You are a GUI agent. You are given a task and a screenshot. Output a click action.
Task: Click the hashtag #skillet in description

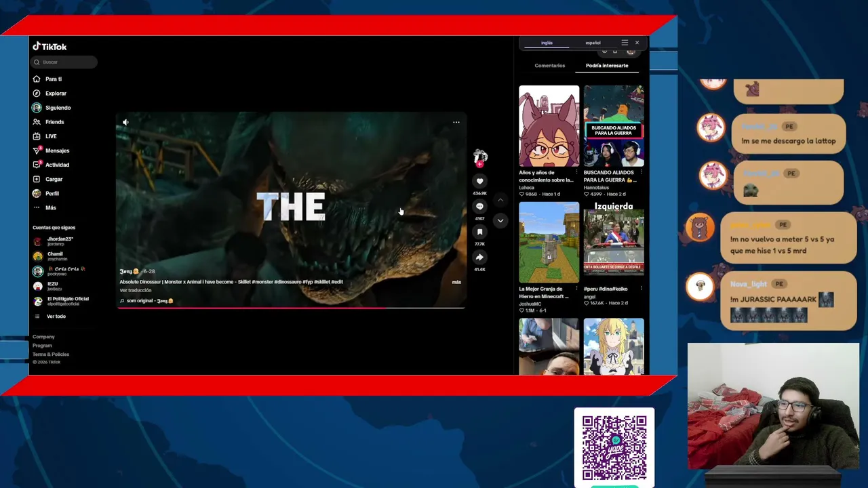click(321, 282)
